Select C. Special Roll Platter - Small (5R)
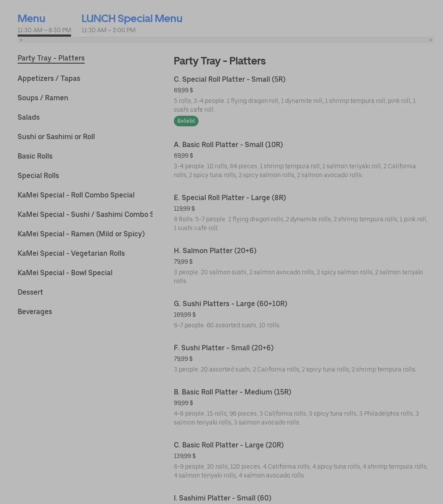Viewport: 443px width, 504px height. (x=229, y=79)
